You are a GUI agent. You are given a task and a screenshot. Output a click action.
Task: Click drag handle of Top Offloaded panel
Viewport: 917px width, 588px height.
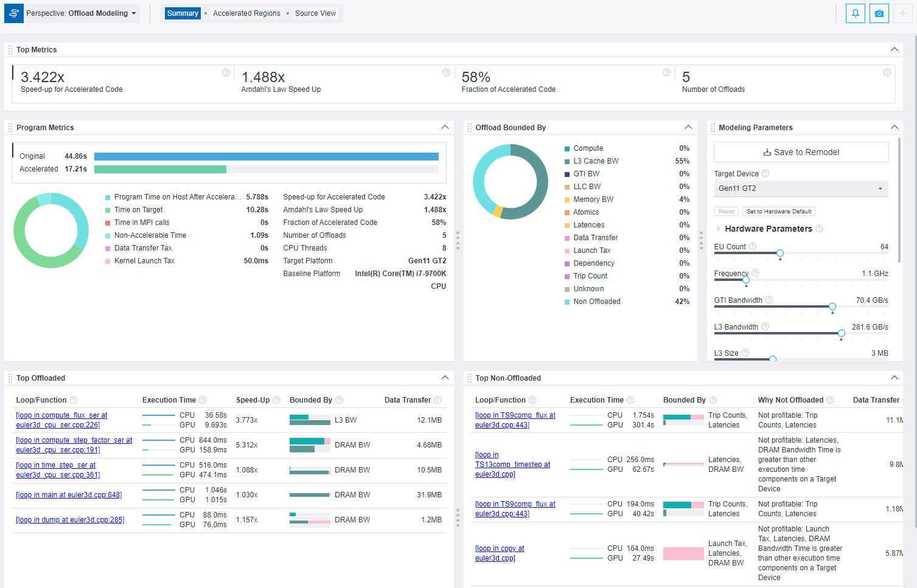coord(10,378)
